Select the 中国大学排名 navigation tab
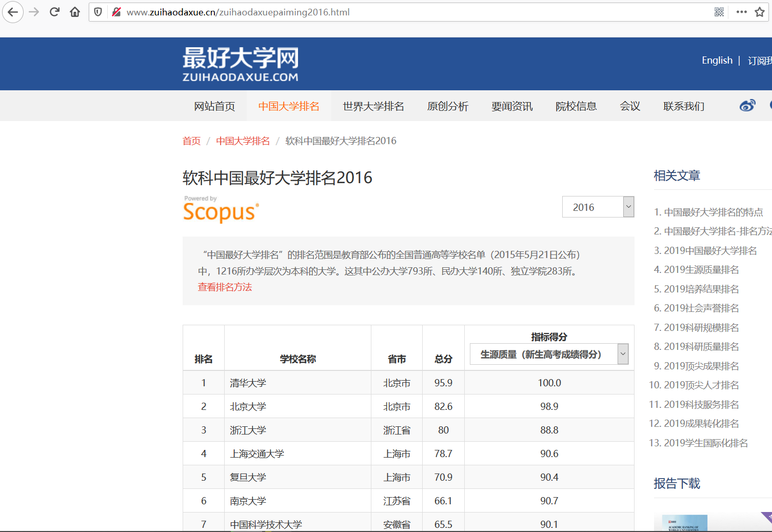The image size is (772, 532). point(289,106)
